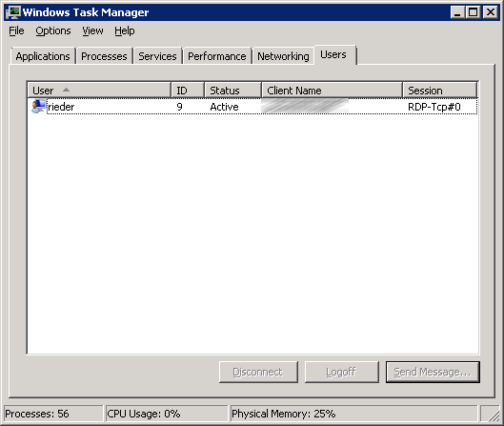504x426 pixels.
Task: Switch to the Networking tab
Action: click(283, 56)
